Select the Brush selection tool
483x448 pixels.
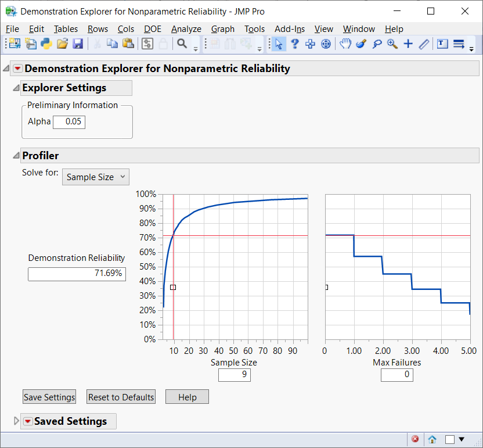pos(360,44)
